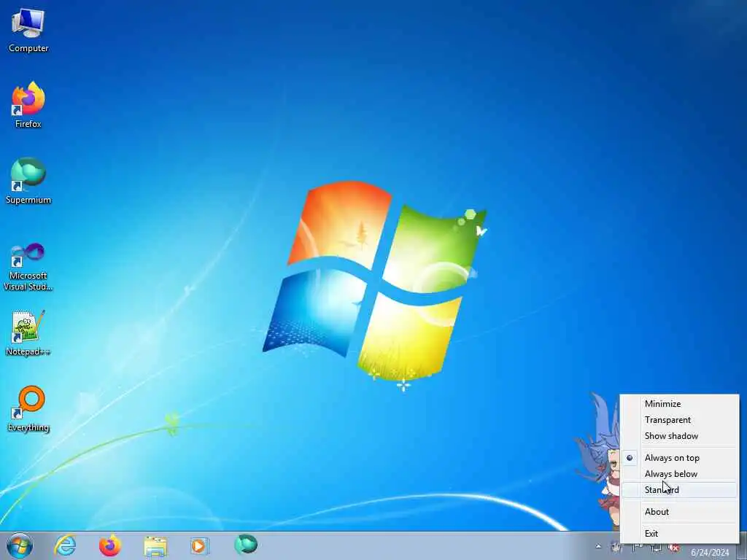Click the 6/24/2024 date in tray

point(710,553)
